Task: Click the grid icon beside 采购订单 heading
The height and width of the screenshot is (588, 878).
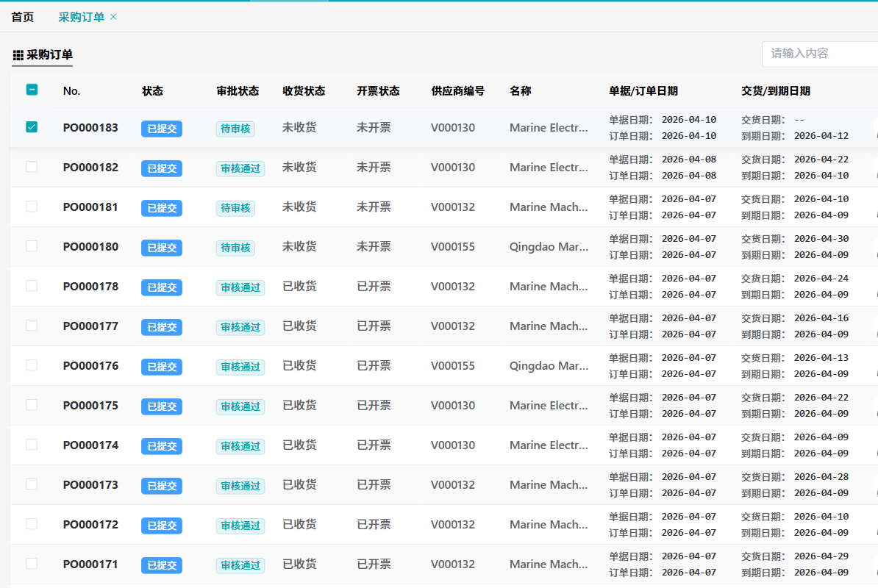Action: pos(18,55)
